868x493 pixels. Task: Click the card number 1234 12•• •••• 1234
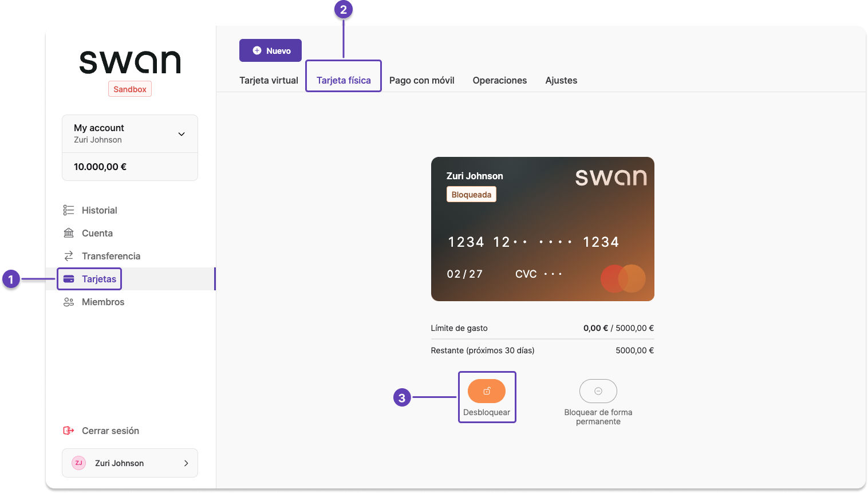point(533,242)
